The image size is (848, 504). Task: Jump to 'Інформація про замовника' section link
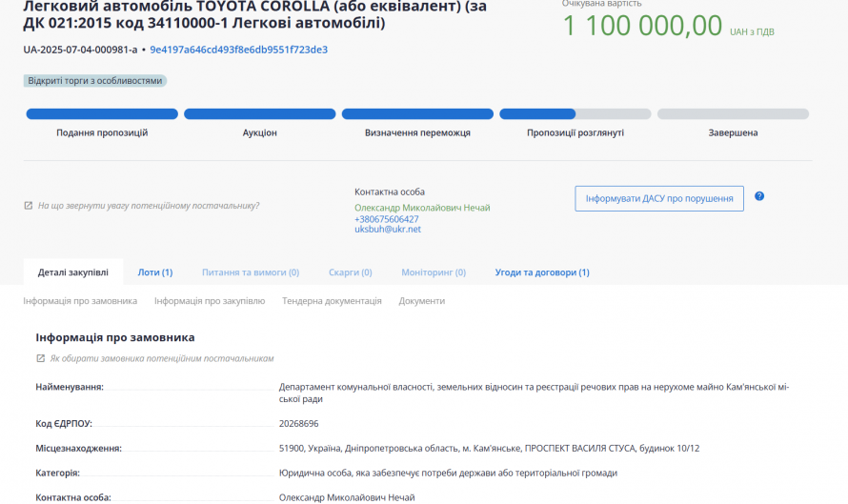pyautogui.click(x=80, y=301)
